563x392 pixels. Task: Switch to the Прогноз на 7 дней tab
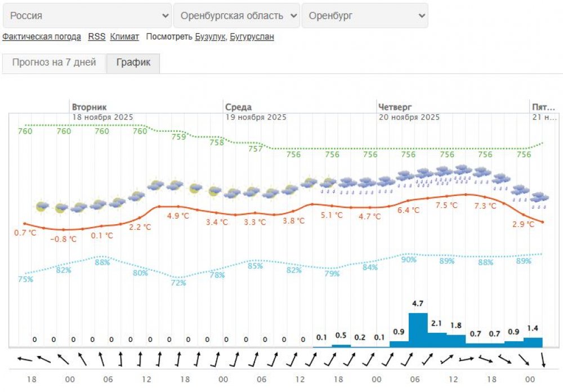(54, 63)
